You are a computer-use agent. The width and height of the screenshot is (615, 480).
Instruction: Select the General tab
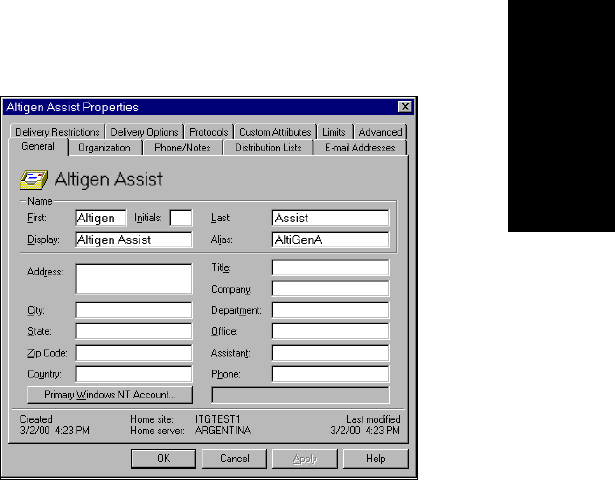38,147
